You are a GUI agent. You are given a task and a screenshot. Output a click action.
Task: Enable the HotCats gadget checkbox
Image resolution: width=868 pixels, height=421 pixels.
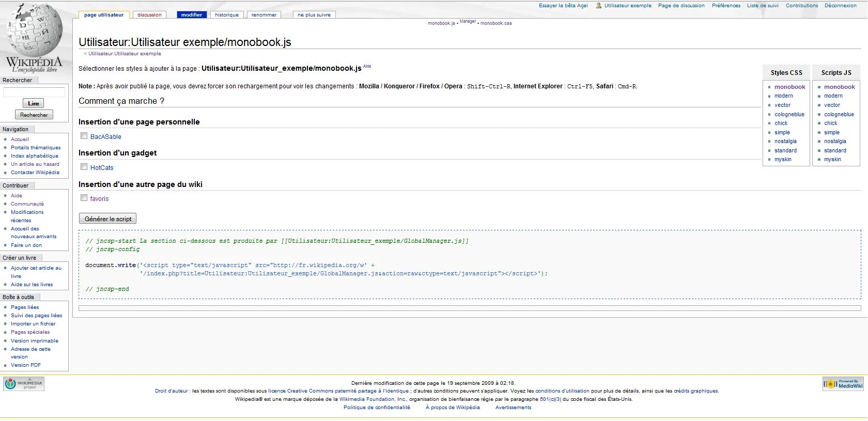pos(84,167)
